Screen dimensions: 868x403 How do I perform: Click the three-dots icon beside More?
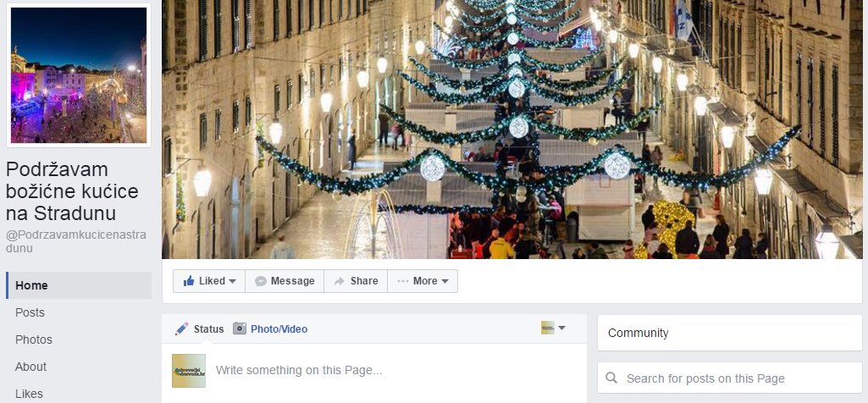[402, 281]
